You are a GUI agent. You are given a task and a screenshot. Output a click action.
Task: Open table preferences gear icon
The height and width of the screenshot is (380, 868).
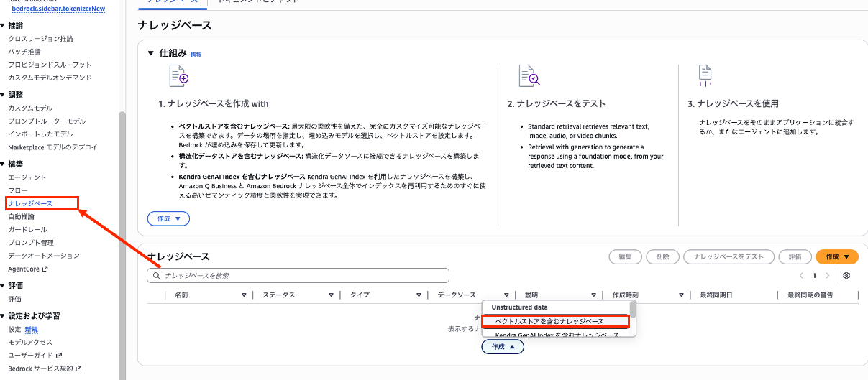846,276
